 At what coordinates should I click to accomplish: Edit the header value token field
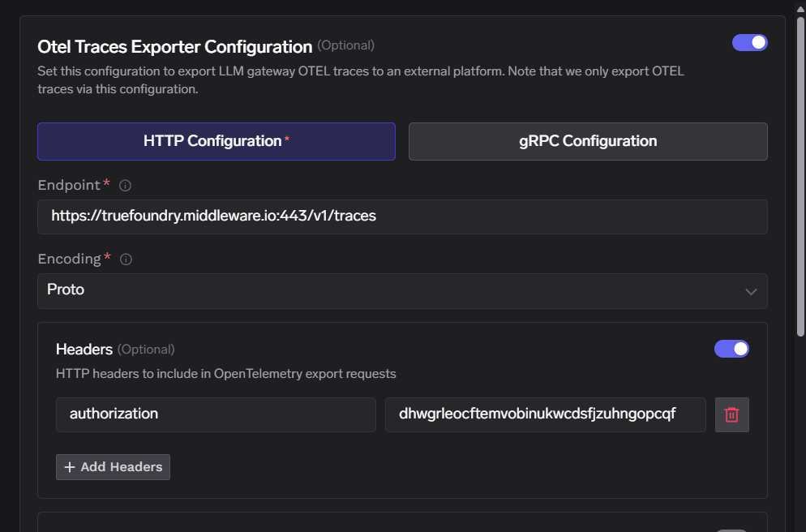click(x=546, y=414)
